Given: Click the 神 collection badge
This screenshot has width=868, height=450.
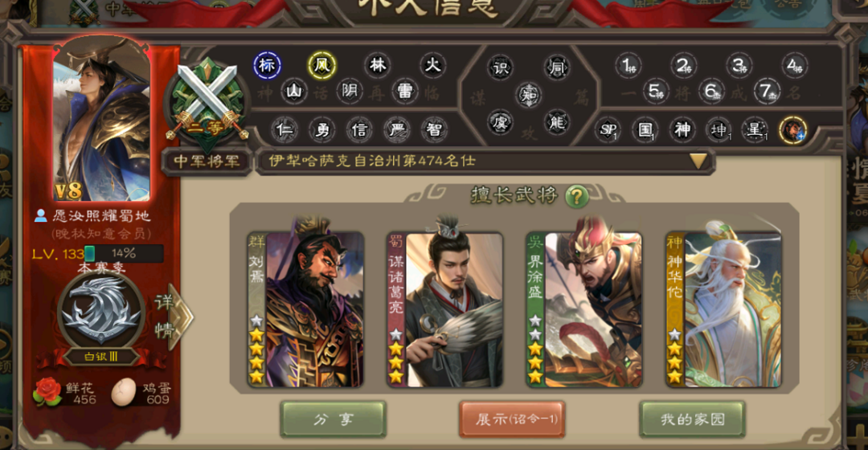Looking at the screenshot, I should point(682,130).
